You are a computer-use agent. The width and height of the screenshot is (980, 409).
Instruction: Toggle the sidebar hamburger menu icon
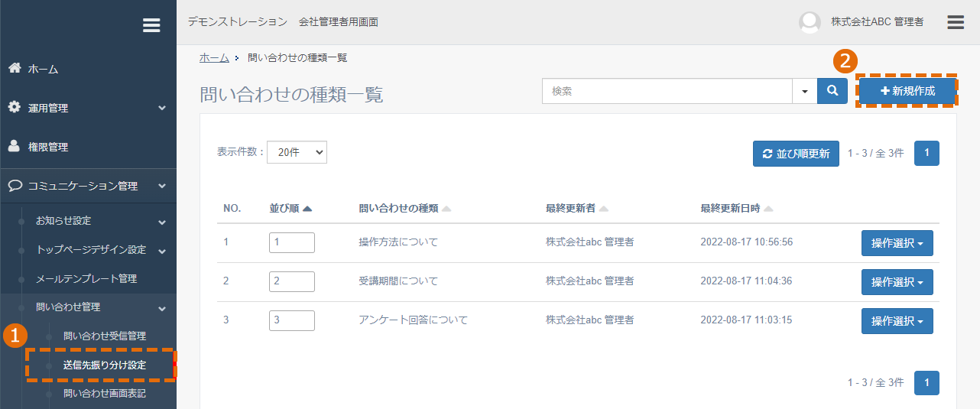[151, 25]
